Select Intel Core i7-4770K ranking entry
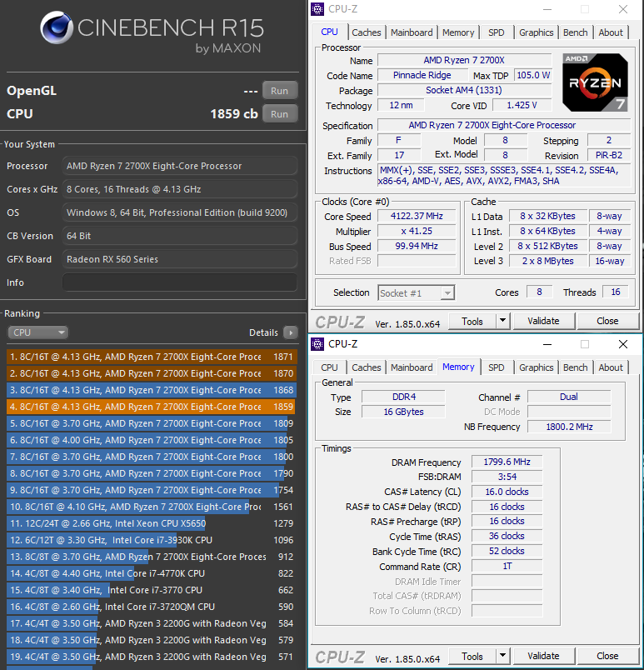Screen dimensions: 644x670 pos(152,573)
